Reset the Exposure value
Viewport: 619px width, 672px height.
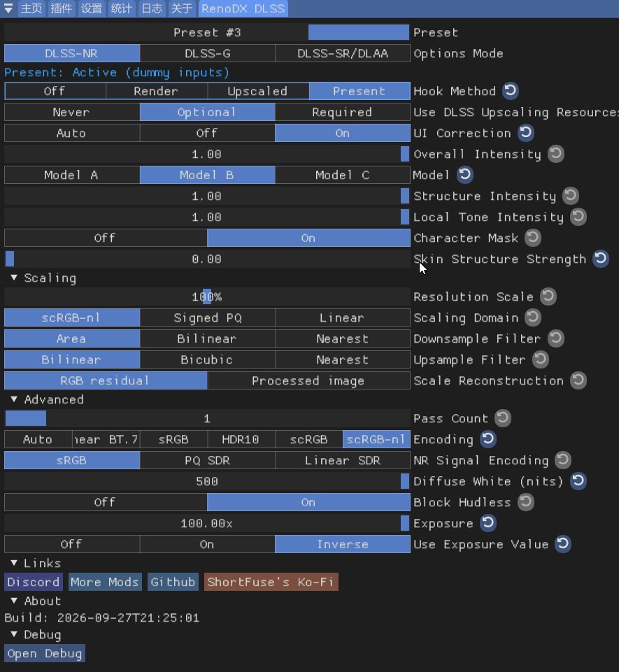[488, 523]
